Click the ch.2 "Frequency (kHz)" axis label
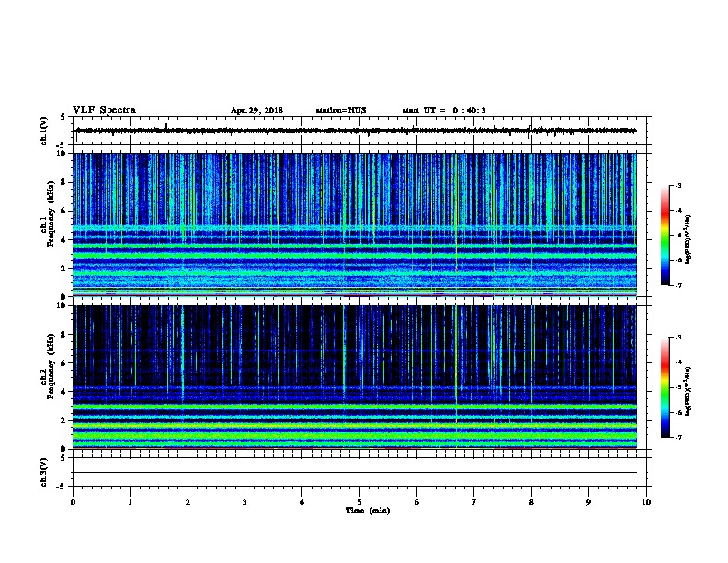 [51, 366]
